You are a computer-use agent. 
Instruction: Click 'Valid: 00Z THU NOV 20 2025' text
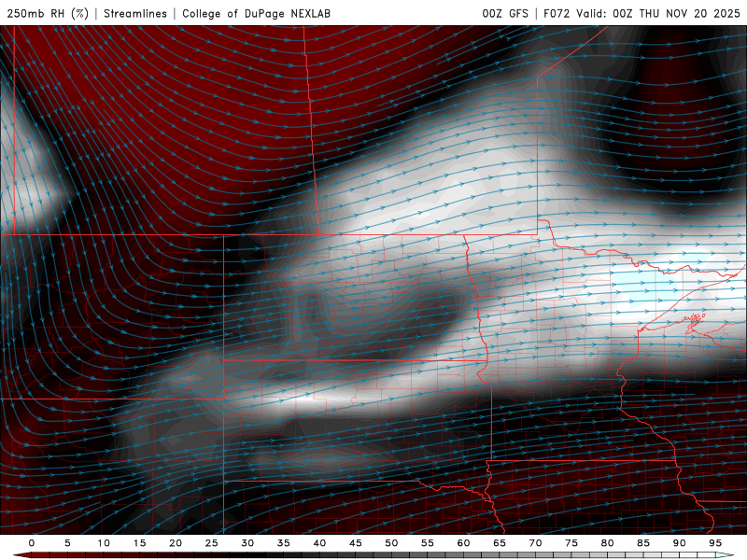click(658, 13)
